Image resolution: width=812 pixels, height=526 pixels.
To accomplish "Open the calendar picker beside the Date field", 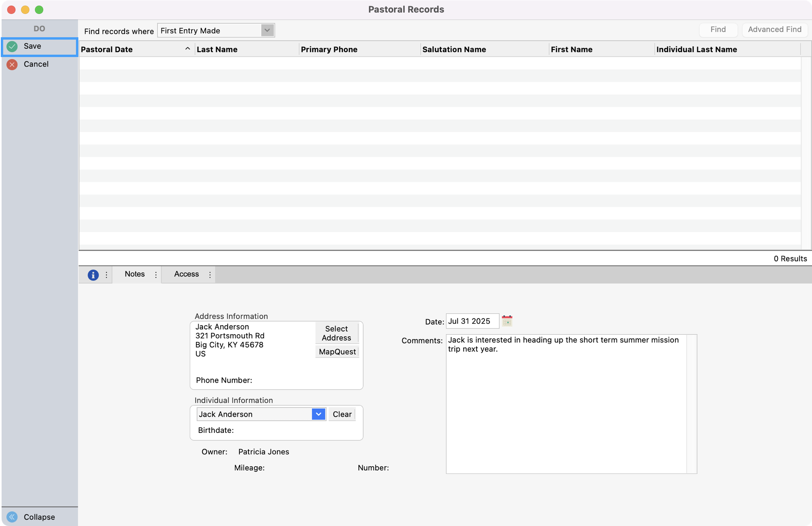I will coord(507,321).
